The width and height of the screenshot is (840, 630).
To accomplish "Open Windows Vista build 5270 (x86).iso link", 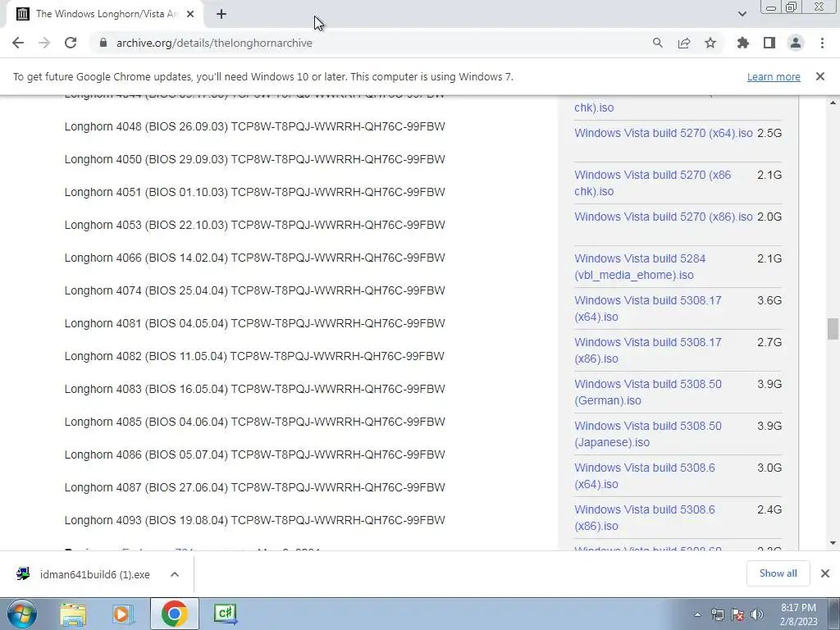I will pyautogui.click(x=663, y=217).
